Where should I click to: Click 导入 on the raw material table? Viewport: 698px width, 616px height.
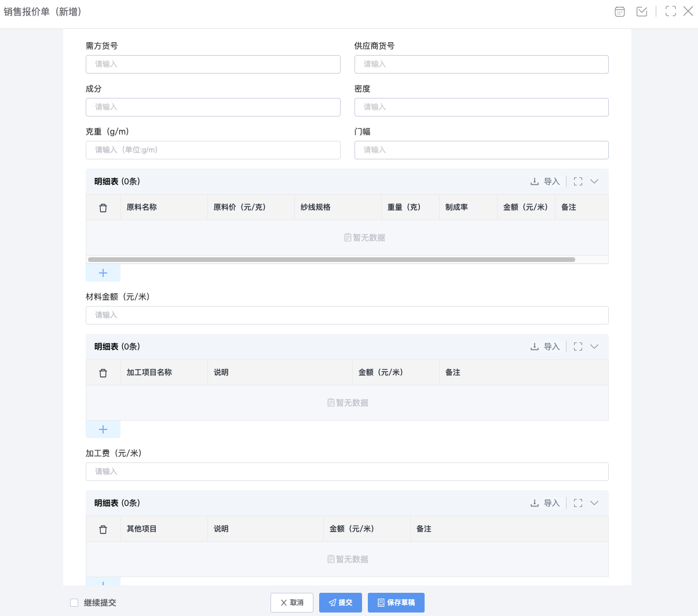[x=545, y=181]
